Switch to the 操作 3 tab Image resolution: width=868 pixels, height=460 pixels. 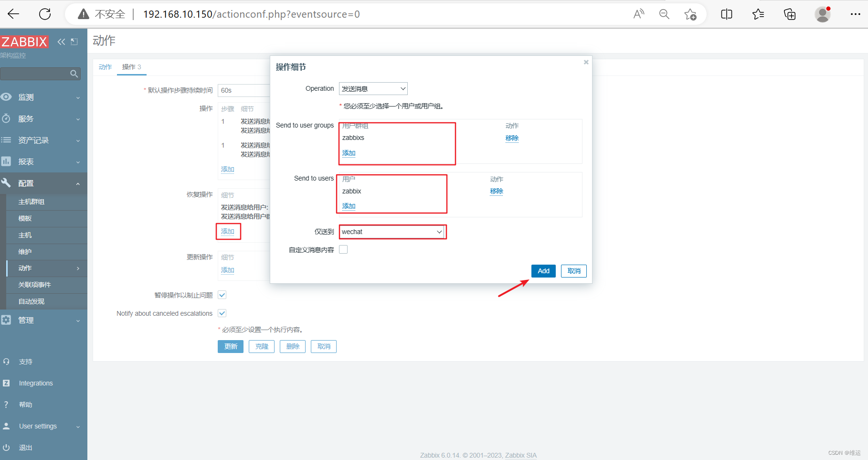pyautogui.click(x=131, y=67)
